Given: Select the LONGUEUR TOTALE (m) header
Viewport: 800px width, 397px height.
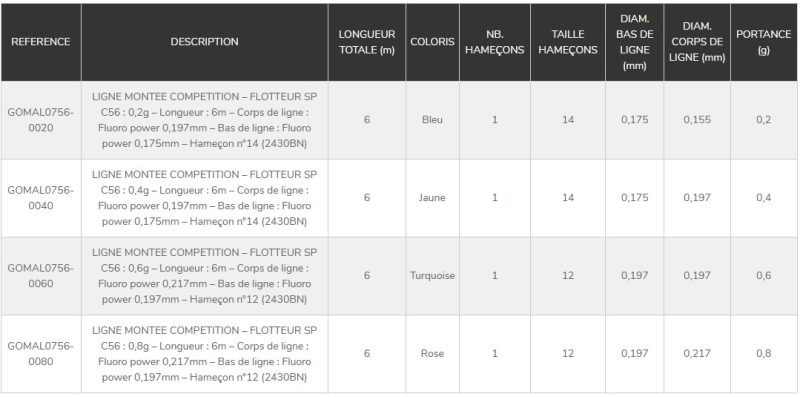Looking at the screenshot, I should click(x=367, y=42).
